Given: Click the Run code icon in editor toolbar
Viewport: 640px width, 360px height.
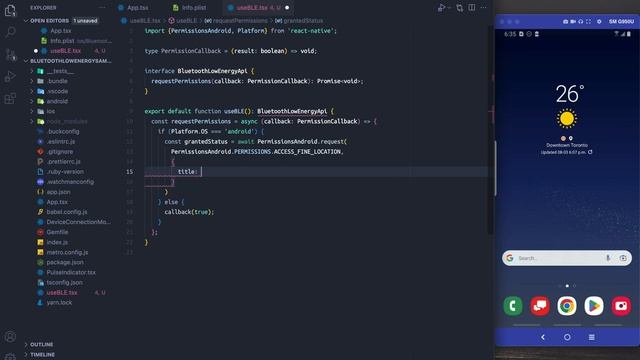Looking at the screenshot, I should (441, 8).
